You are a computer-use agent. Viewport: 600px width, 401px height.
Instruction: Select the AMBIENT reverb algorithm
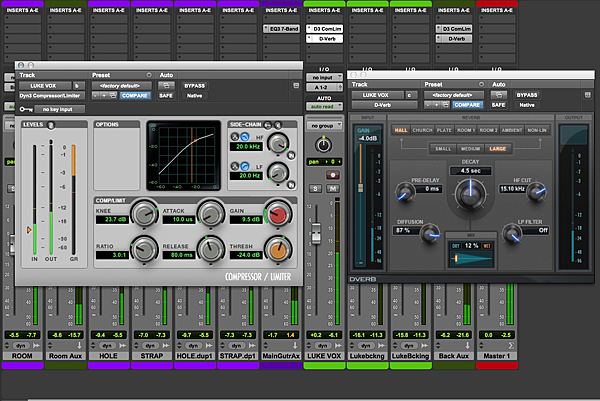[512, 130]
